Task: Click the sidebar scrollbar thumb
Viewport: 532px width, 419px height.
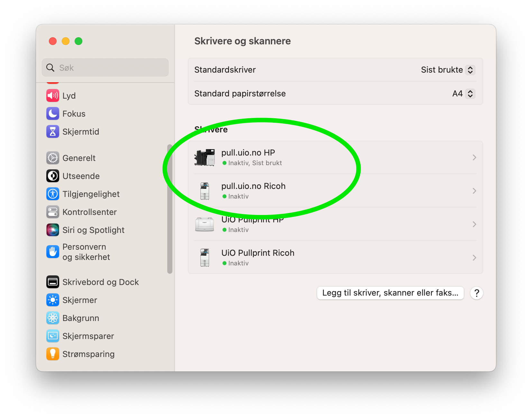Action: pyautogui.click(x=170, y=209)
